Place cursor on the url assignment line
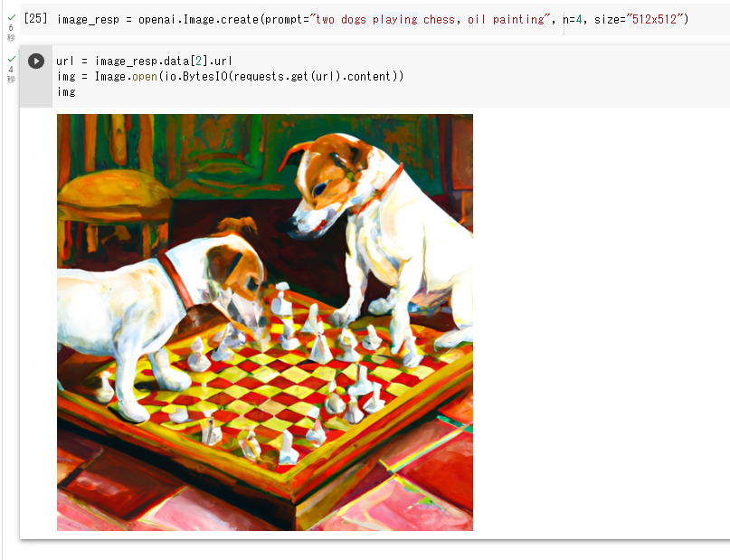The width and height of the screenshot is (730, 560). point(145,61)
